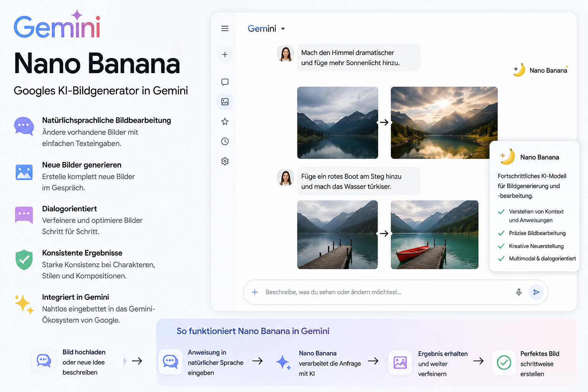Click the banana icon in the Nano Banana card
Screen dimensions: 588x392
click(x=508, y=157)
